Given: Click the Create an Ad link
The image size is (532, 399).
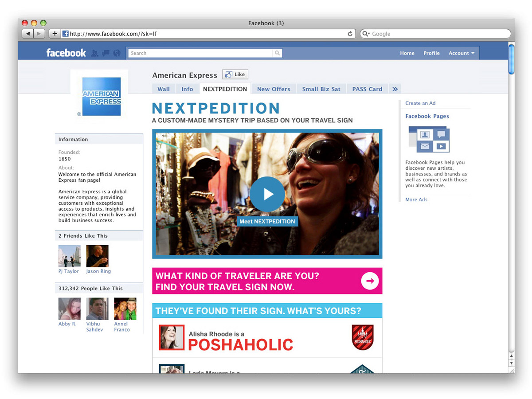Looking at the screenshot, I should pyautogui.click(x=420, y=103).
